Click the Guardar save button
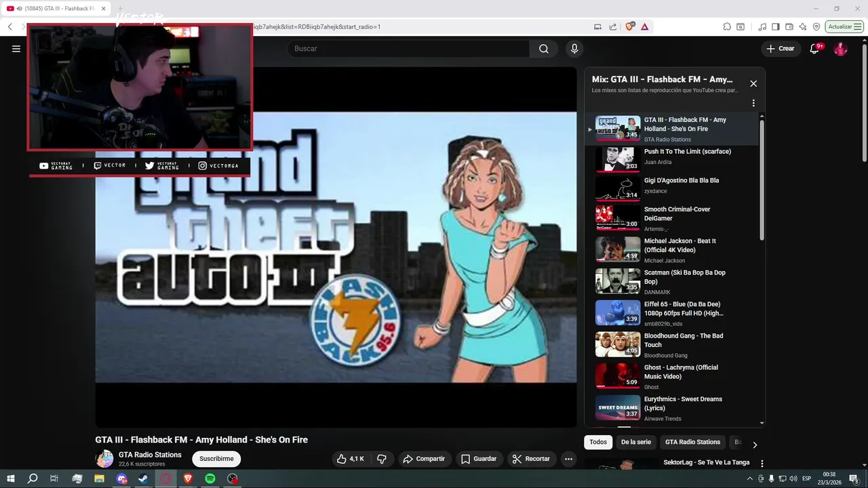Viewport: 868px width, 488px height. tap(479, 459)
